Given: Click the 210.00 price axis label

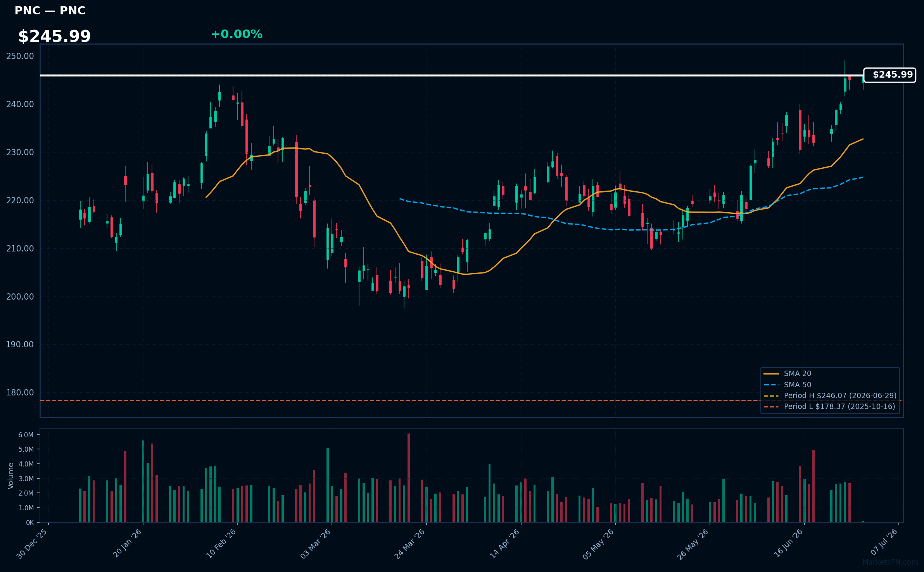Looking at the screenshot, I should point(20,248).
